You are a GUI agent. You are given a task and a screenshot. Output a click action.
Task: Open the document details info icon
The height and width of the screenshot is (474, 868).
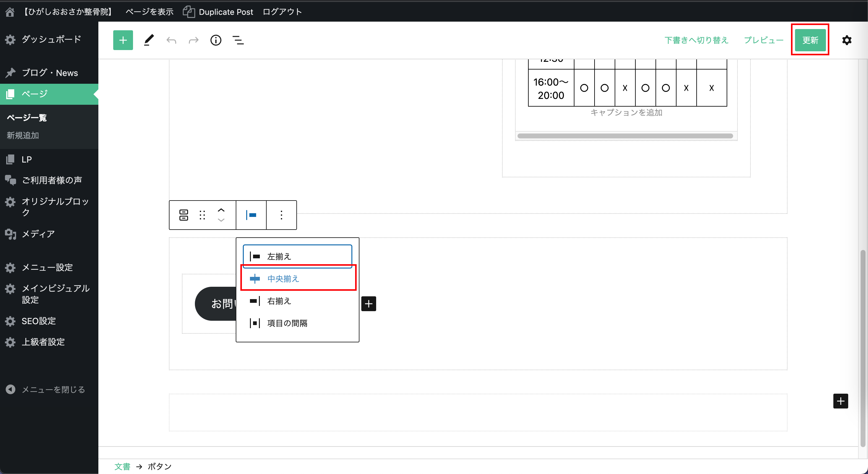216,40
